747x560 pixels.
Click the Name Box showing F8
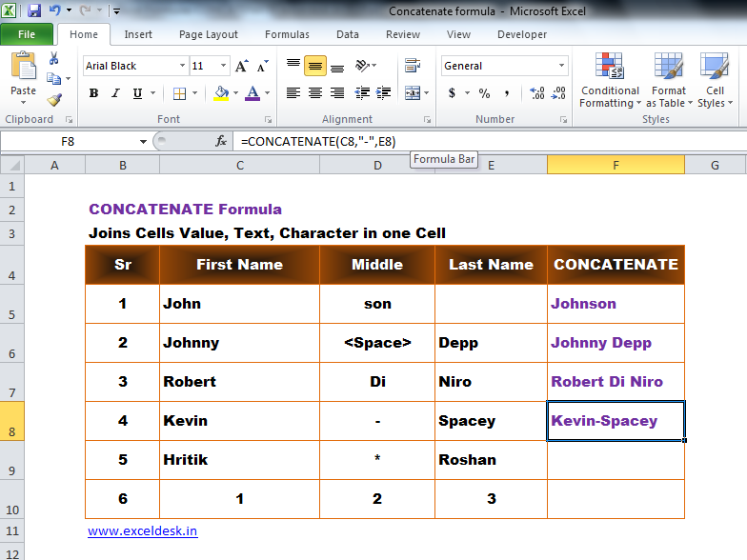(68, 141)
